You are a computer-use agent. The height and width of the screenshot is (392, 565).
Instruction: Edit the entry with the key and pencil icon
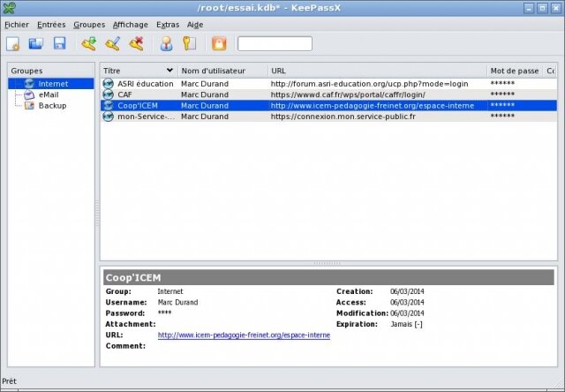pos(113,43)
